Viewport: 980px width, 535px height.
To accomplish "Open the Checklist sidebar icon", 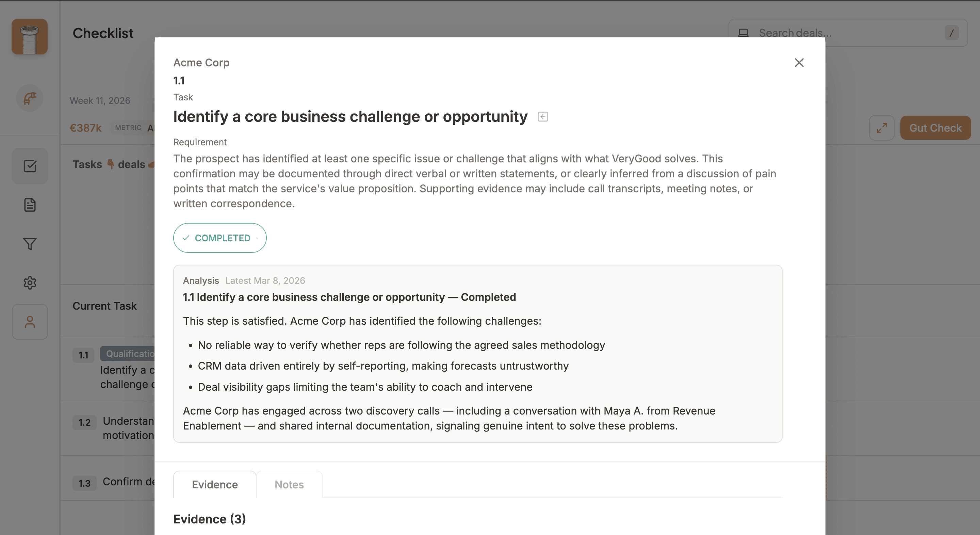I will pyautogui.click(x=30, y=166).
